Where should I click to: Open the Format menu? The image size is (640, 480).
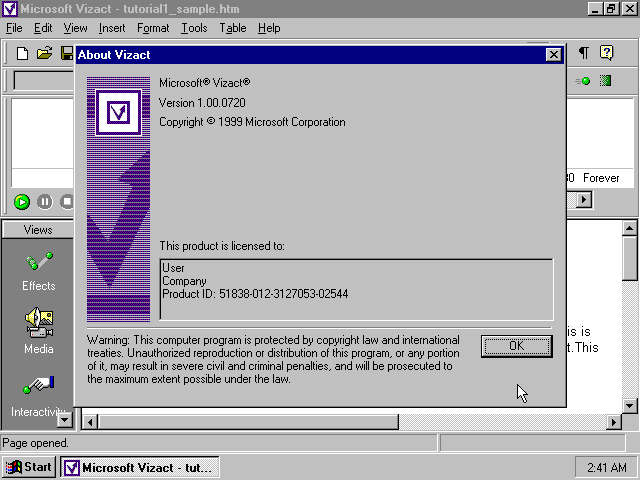[x=153, y=28]
